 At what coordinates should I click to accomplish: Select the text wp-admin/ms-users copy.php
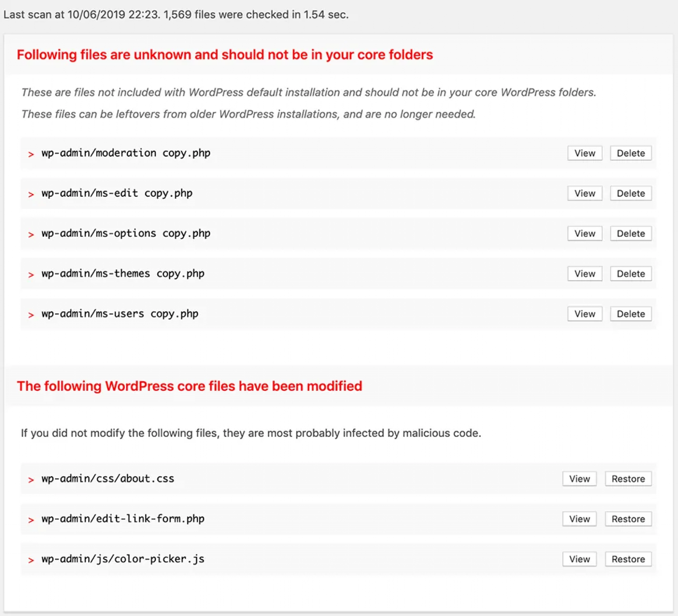pos(120,314)
